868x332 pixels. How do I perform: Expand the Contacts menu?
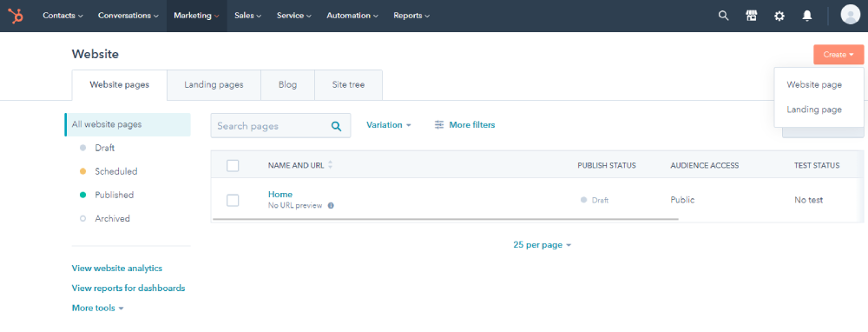[x=62, y=16]
